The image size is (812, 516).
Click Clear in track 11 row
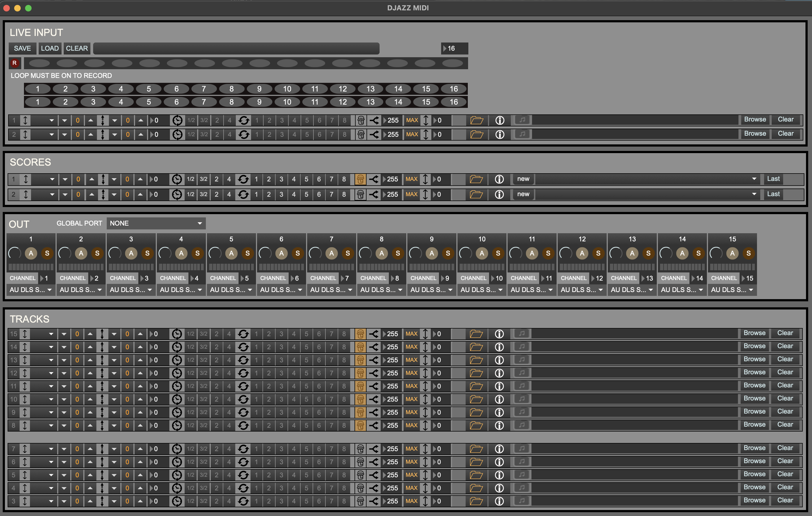point(785,386)
